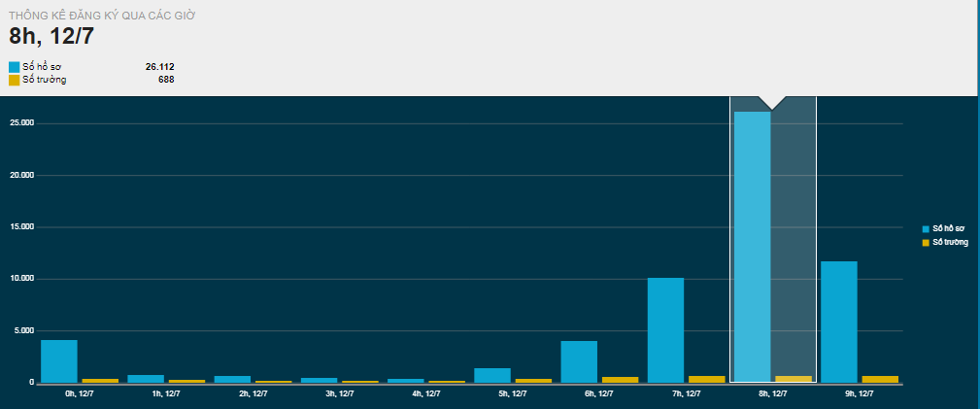Select the blue bar for 6h, 12/7
980x409 pixels.
579,361
